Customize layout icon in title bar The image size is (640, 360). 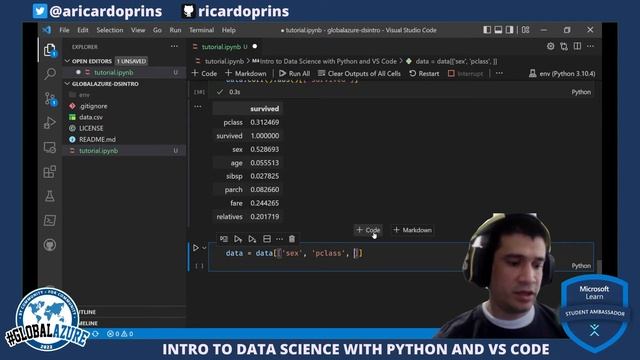526,30
